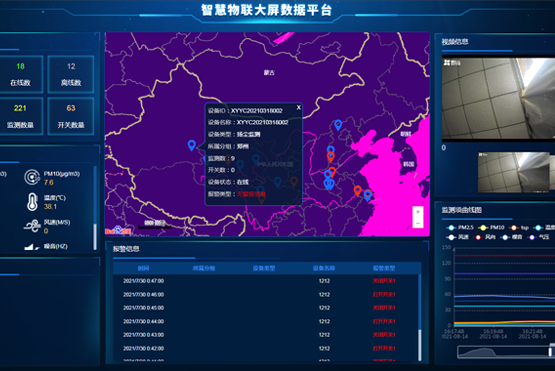Click the alarm type column header
555x371 pixels.
[x=384, y=268]
